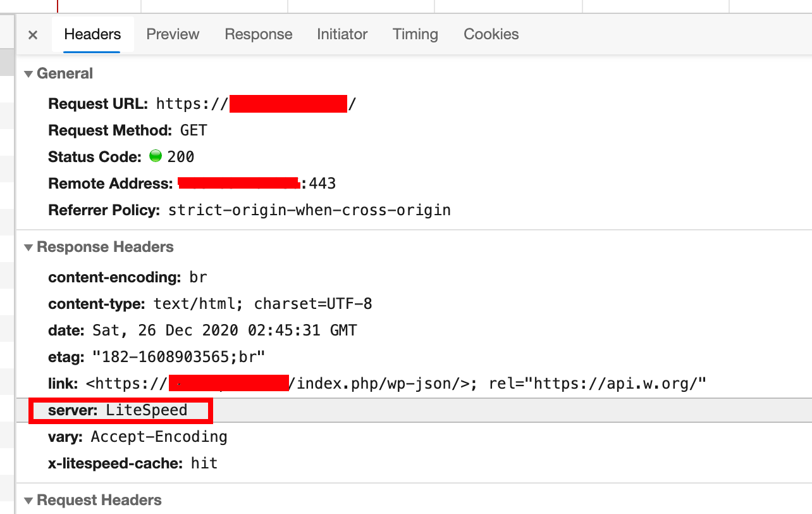This screenshot has height=514, width=812.
Task: Open the Response tab
Action: point(259,34)
